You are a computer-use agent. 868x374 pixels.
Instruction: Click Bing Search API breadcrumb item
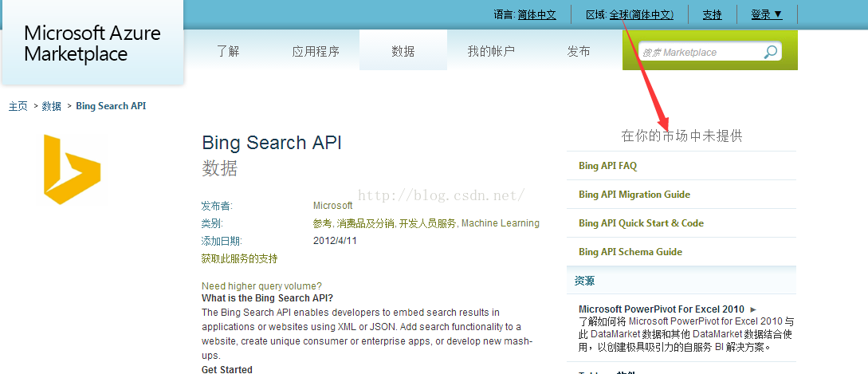(111, 106)
